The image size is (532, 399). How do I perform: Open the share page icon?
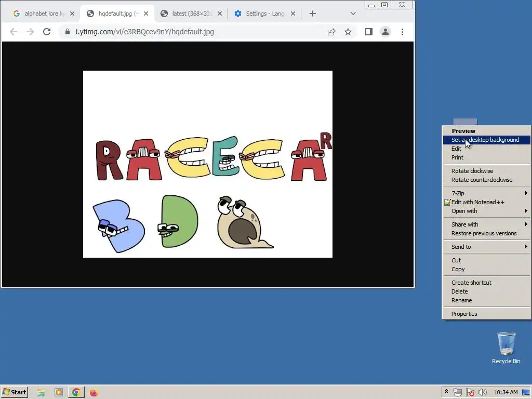click(331, 32)
